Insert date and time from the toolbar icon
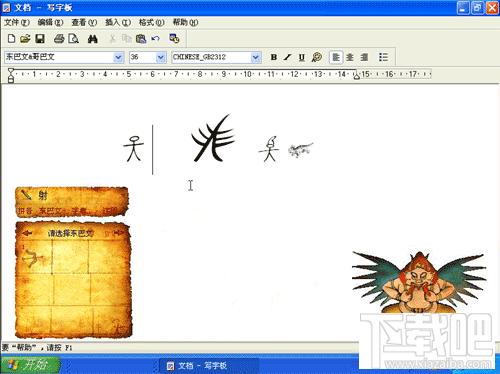The image size is (500, 374). pyautogui.click(x=174, y=39)
